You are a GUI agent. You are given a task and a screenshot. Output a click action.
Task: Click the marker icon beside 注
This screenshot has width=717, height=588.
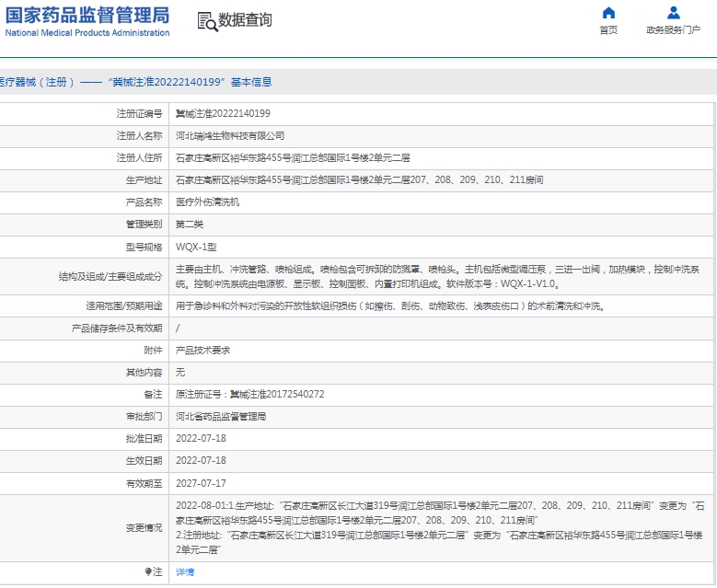(147, 571)
